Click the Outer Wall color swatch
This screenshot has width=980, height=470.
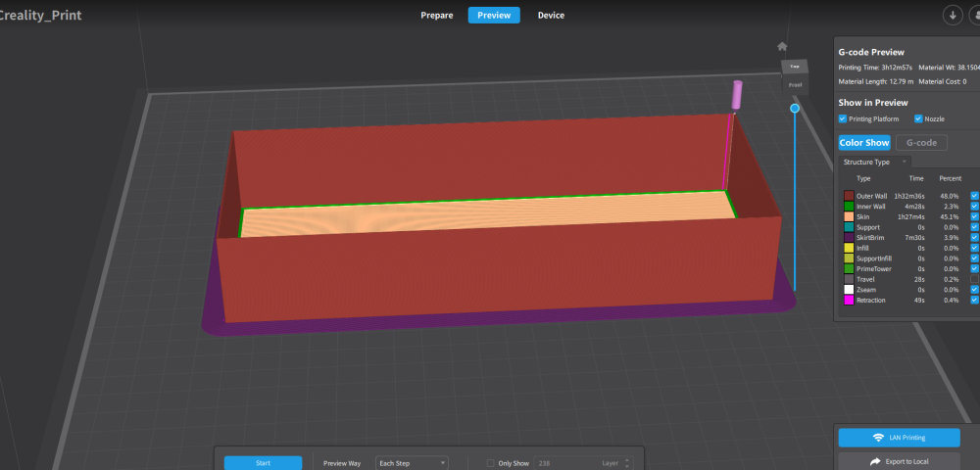[849, 196]
